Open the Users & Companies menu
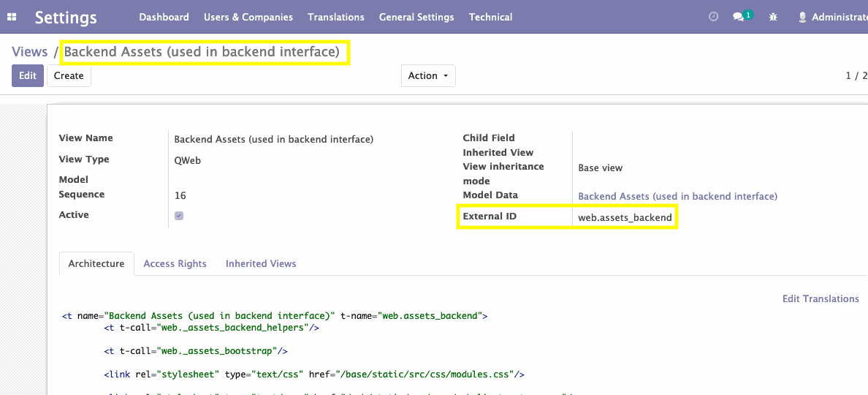 tap(248, 17)
